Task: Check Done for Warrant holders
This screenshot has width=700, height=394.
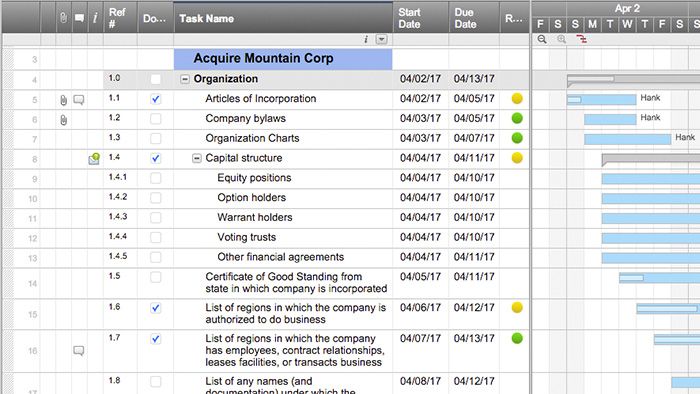Action: tap(155, 218)
